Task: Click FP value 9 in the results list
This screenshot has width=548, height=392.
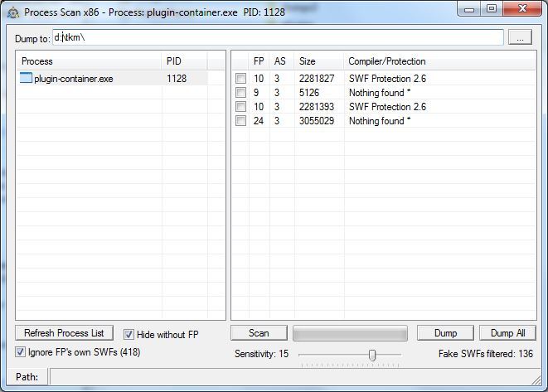Action: [256, 92]
